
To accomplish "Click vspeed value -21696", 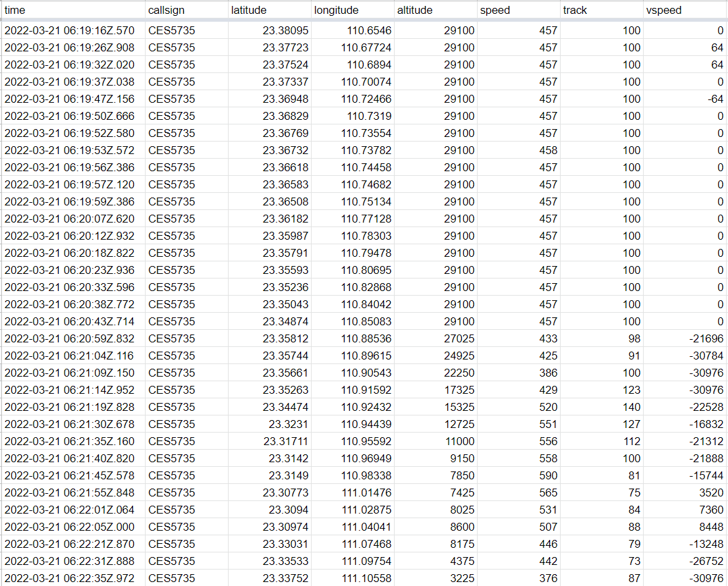I will coord(706,338).
